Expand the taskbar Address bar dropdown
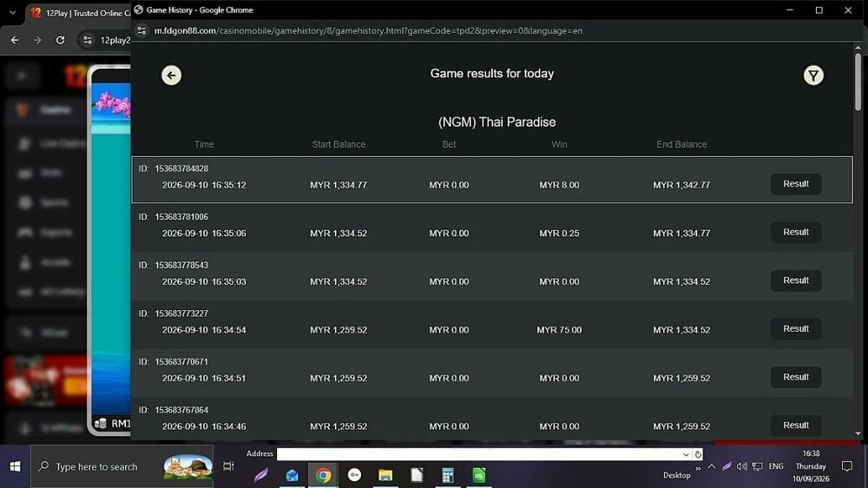 (x=686, y=454)
